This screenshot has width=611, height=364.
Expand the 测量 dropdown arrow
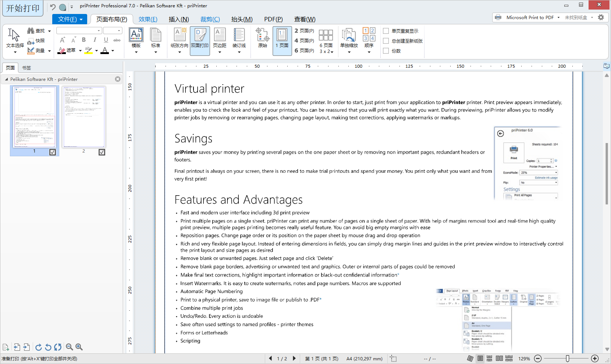(49, 51)
